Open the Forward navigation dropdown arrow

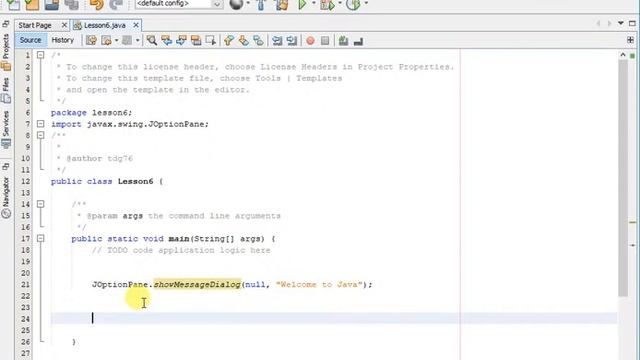coord(138,40)
